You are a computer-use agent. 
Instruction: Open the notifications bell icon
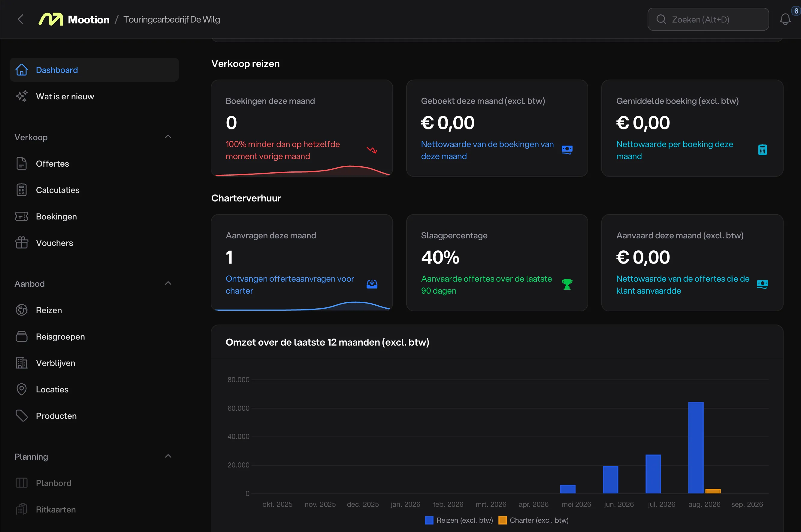point(785,19)
